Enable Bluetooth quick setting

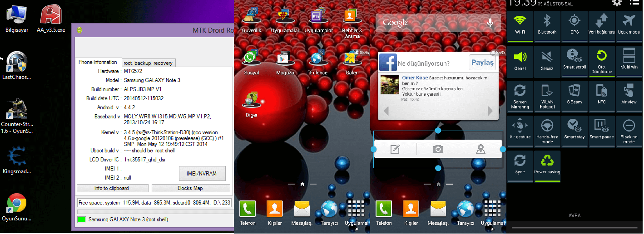tap(547, 25)
